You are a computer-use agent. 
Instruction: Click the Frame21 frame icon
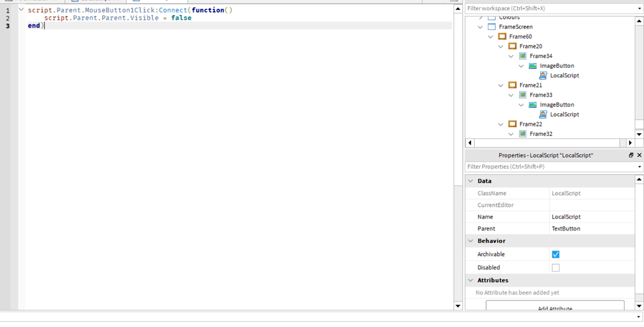pos(512,85)
